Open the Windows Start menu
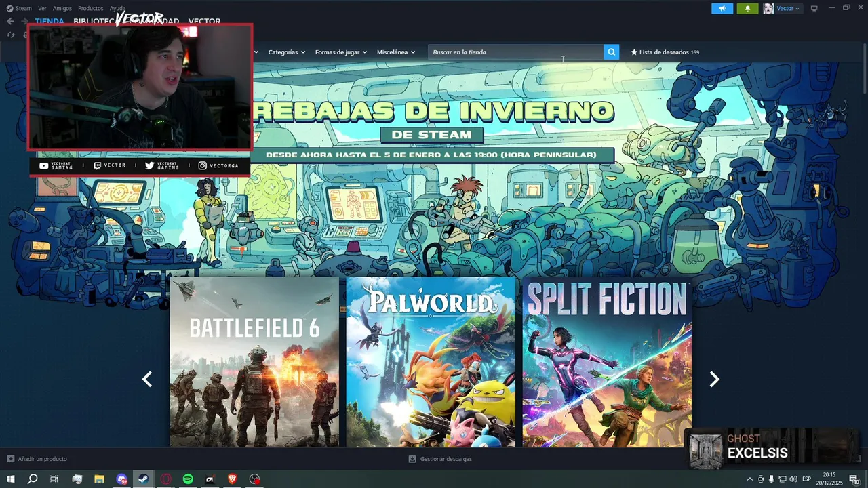This screenshot has width=868, height=488. pos(11,479)
